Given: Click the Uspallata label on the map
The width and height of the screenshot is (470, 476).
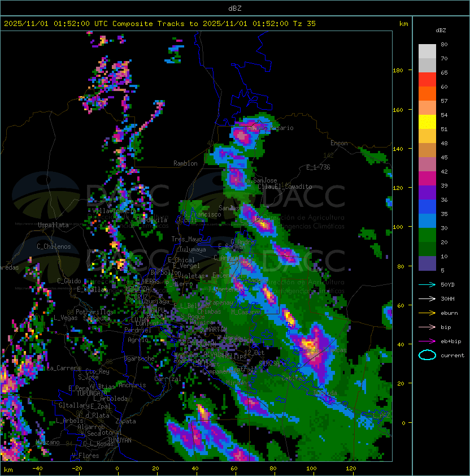Looking at the screenshot, I should [x=53, y=225].
